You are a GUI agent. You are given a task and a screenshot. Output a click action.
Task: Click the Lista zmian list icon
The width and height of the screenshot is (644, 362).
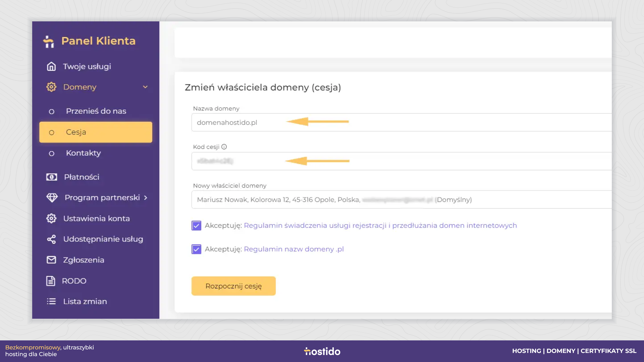click(51, 301)
